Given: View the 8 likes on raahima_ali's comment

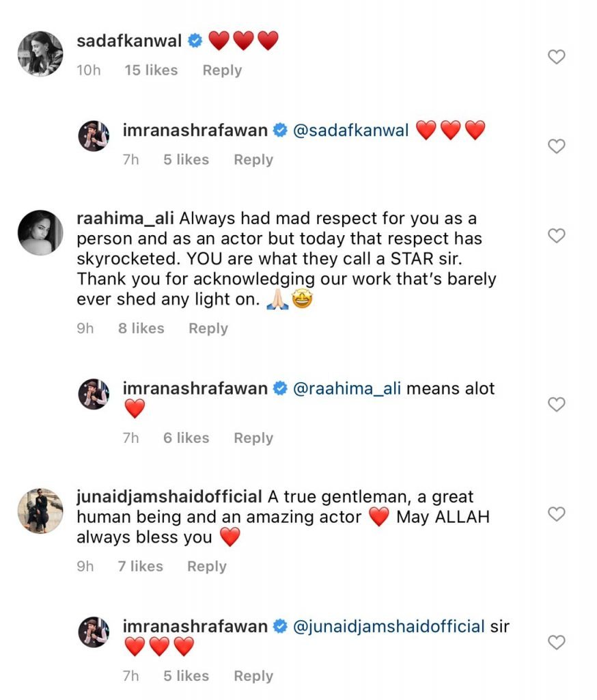Looking at the screenshot, I should (141, 328).
